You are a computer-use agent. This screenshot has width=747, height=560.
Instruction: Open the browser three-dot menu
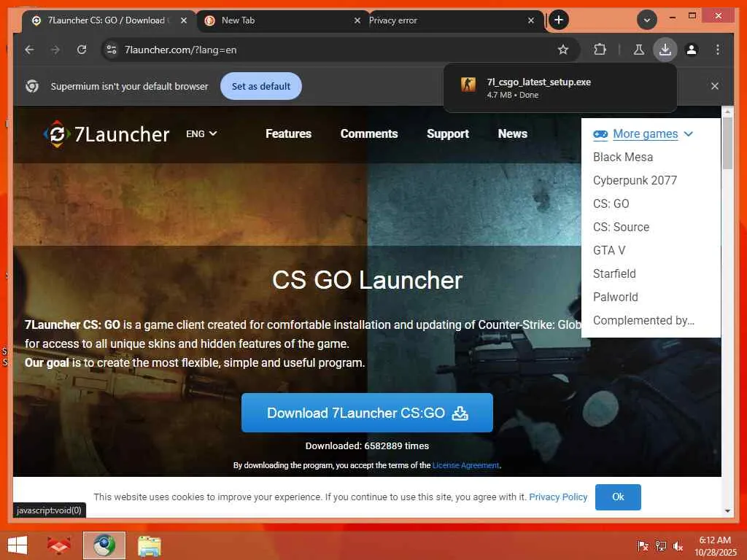[718, 50]
